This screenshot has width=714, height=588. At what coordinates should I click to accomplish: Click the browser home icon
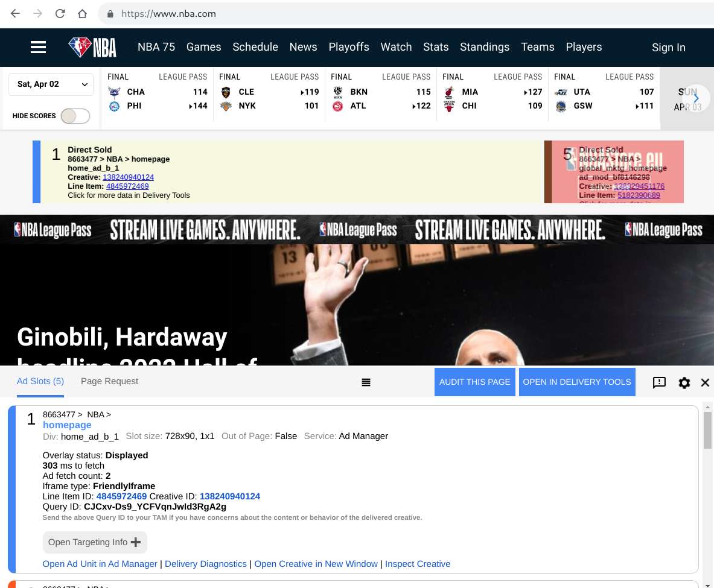83,14
